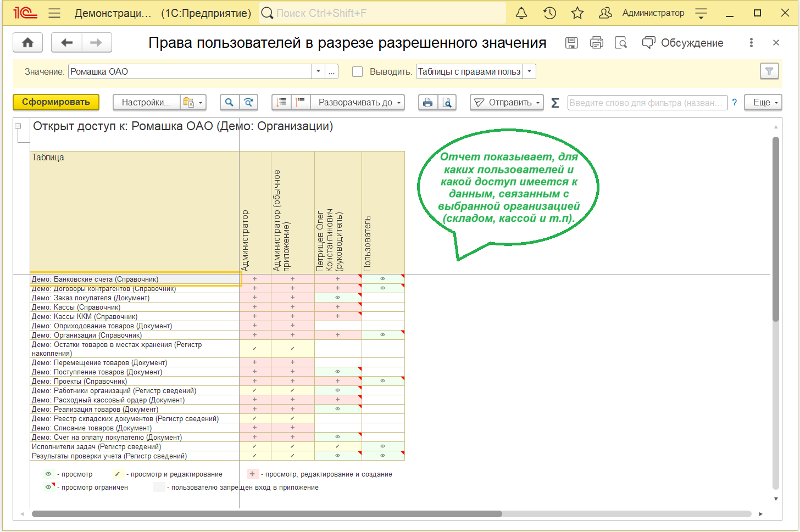
Task: Click the filter funnel icon
Action: (769, 71)
